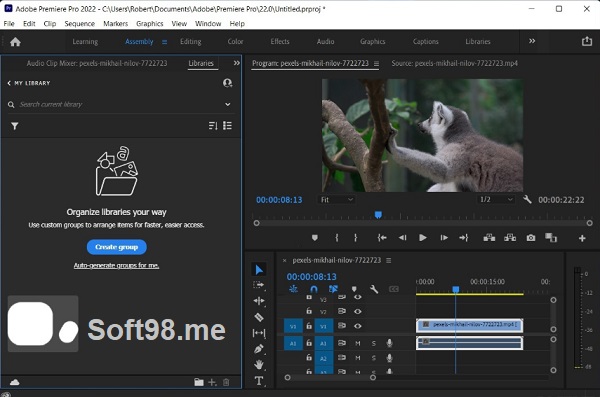600x397 pixels.
Task: Open the Markers menu
Action: click(x=116, y=24)
